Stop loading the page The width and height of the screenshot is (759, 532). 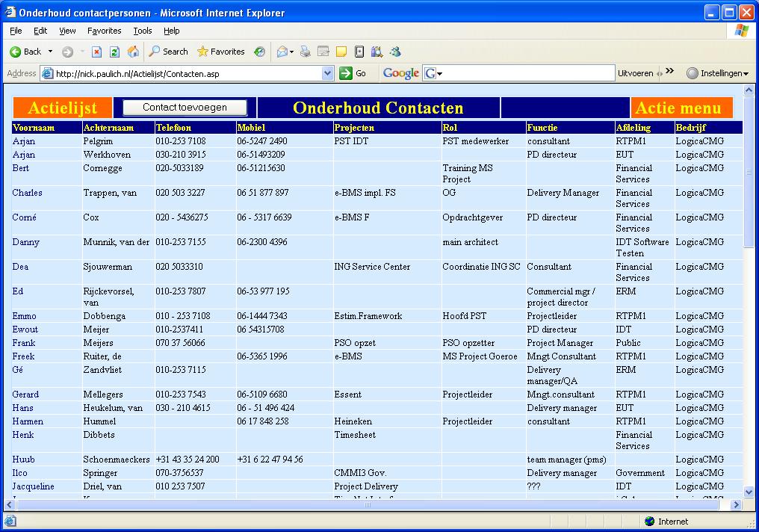click(x=97, y=52)
